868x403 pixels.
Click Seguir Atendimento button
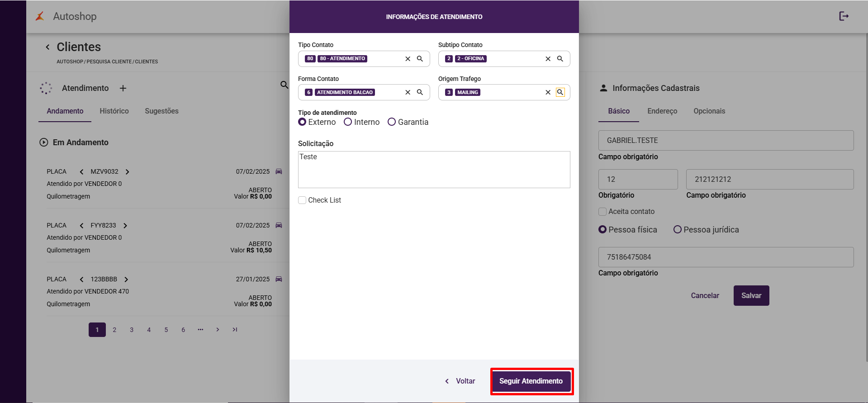(531, 381)
